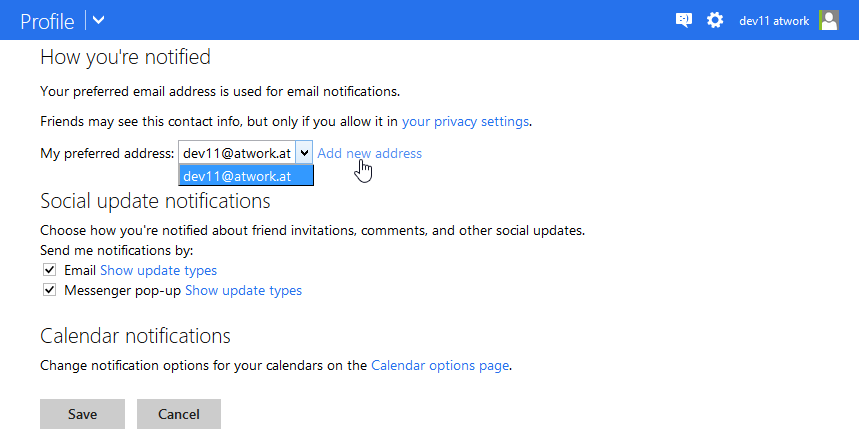
Task: Click the Messenger pop-up label text
Action: pyautogui.click(x=122, y=291)
